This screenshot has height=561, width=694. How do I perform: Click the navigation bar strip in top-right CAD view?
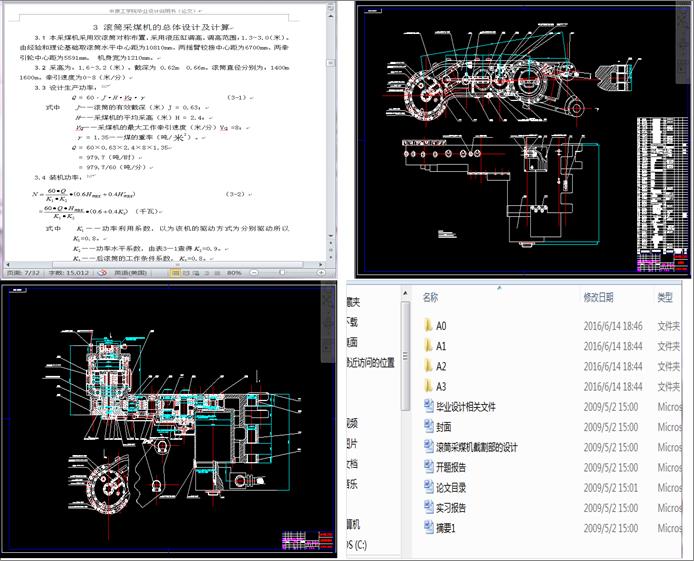click(x=682, y=44)
